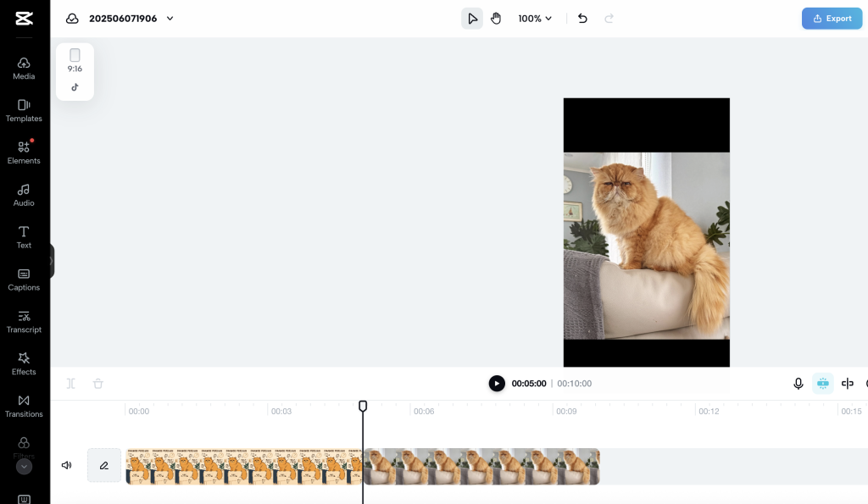Expand the collapsed side panel handle
Viewport: 868px width, 504px height.
(52, 261)
